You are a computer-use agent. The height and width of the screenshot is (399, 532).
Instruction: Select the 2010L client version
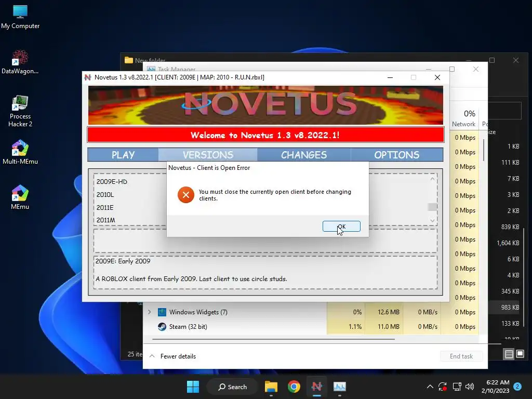tap(105, 194)
